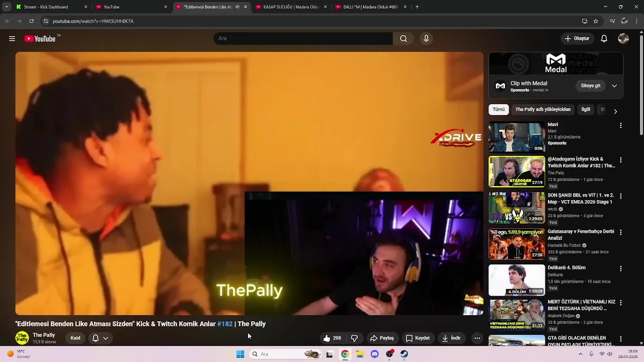Switch to the plain YouTube browser tab
Viewport: 644px width, 362px height.
tap(131, 7)
